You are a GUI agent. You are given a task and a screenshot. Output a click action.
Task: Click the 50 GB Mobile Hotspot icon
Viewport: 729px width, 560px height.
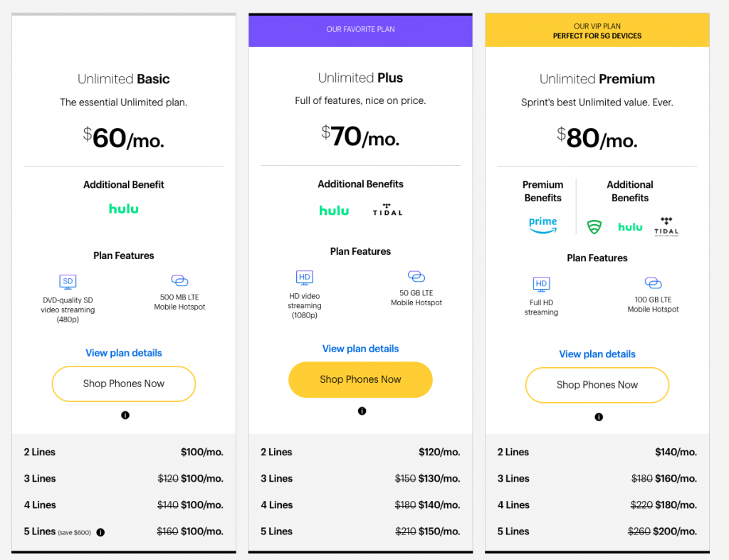[416, 277]
